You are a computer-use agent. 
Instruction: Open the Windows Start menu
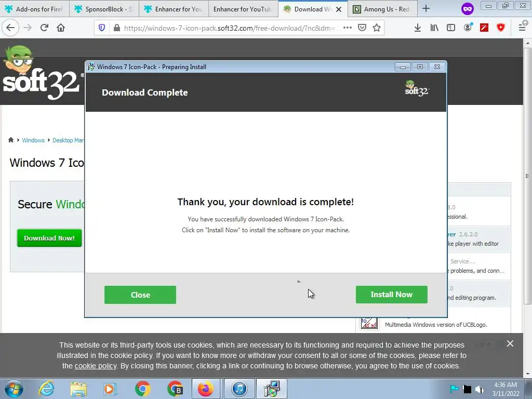14,389
